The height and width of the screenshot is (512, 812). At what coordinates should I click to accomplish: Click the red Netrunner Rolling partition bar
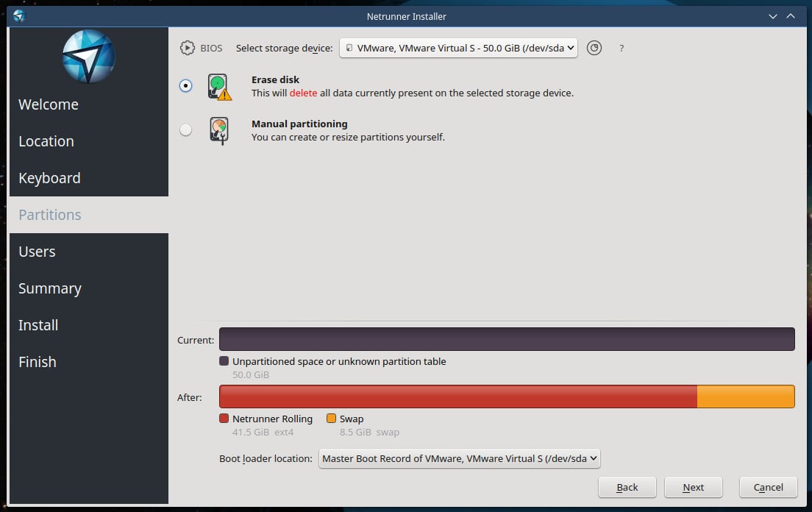(x=458, y=397)
